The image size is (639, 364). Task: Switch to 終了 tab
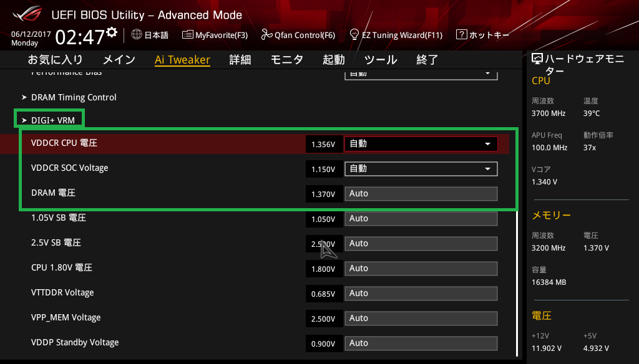[427, 60]
